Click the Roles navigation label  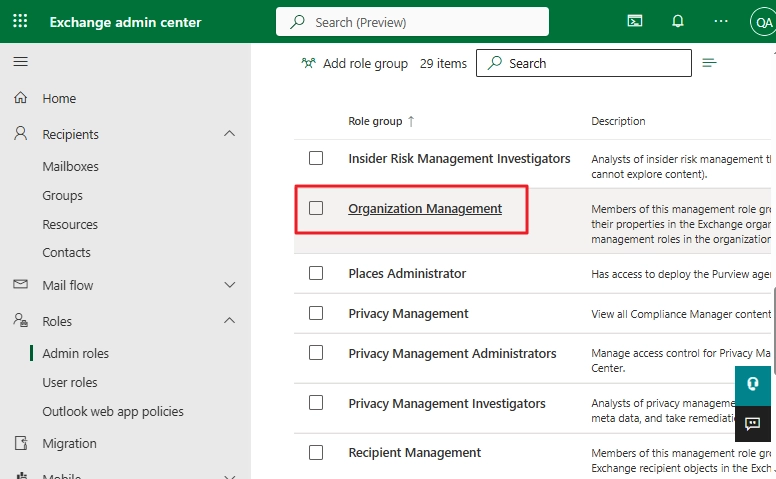pos(57,322)
